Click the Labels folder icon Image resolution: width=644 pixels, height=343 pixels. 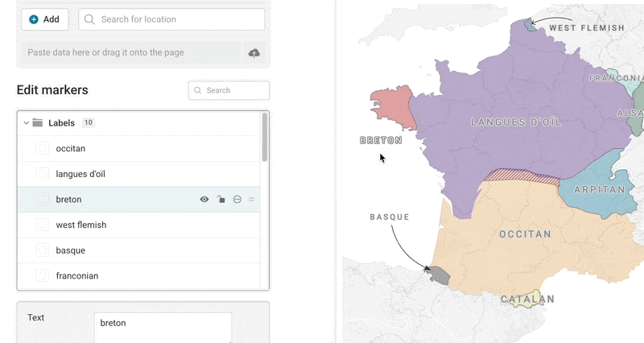coord(38,123)
